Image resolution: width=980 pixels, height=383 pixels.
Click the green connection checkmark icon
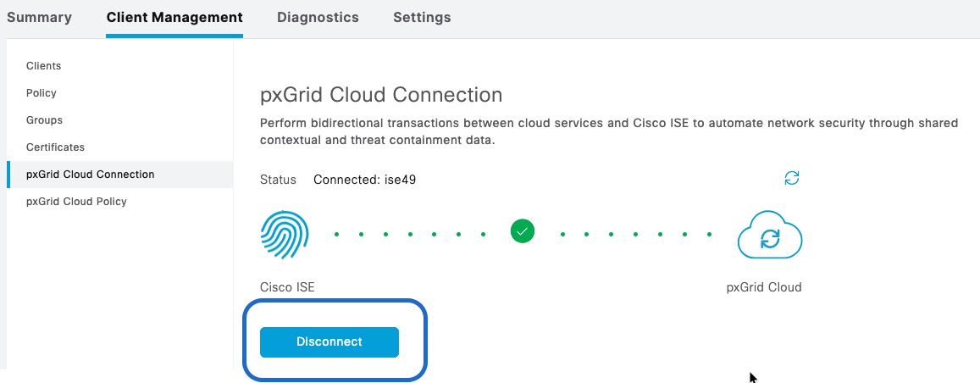[x=523, y=231]
